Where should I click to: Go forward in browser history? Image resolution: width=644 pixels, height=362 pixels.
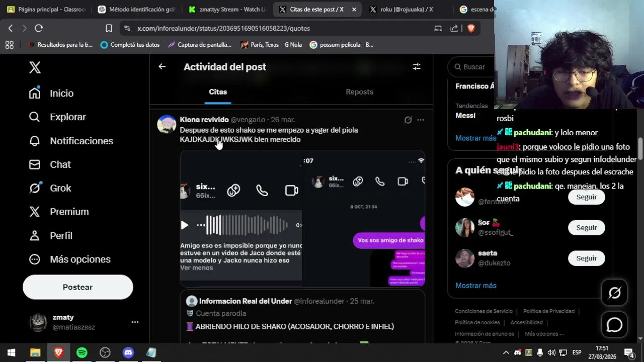coord(24,29)
